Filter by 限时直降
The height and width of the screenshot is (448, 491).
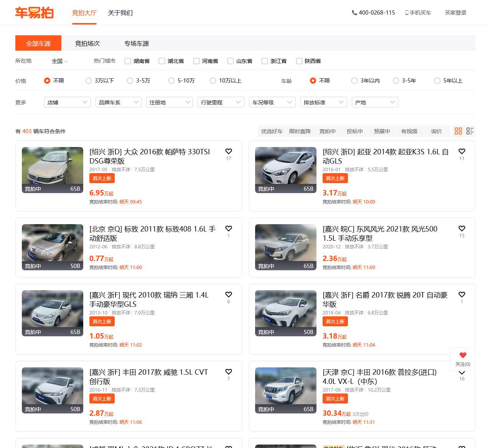click(300, 131)
